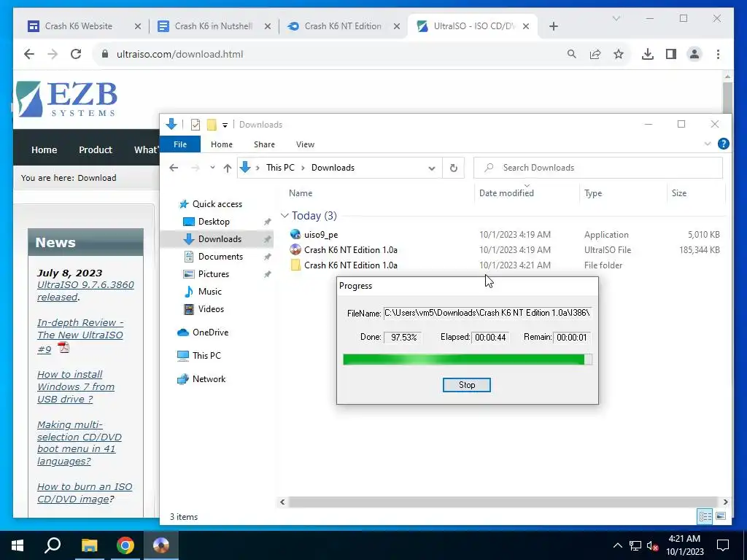Collapse the Today (3) group
Screen dimensions: 747x560
285,216
